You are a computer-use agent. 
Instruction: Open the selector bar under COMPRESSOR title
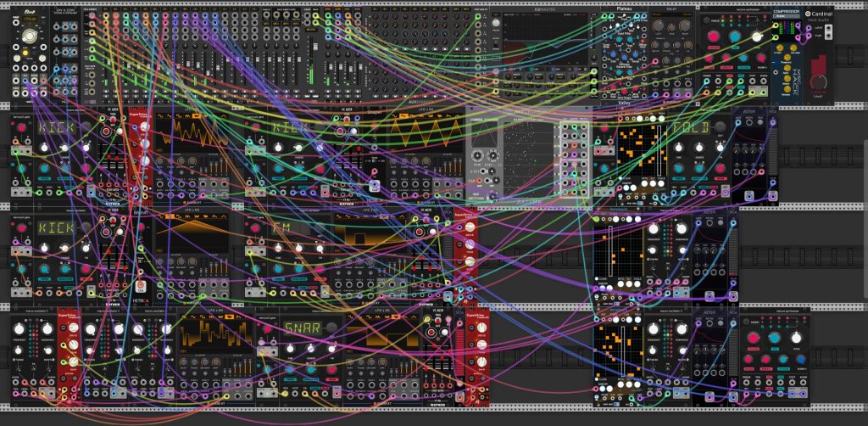[x=786, y=16]
